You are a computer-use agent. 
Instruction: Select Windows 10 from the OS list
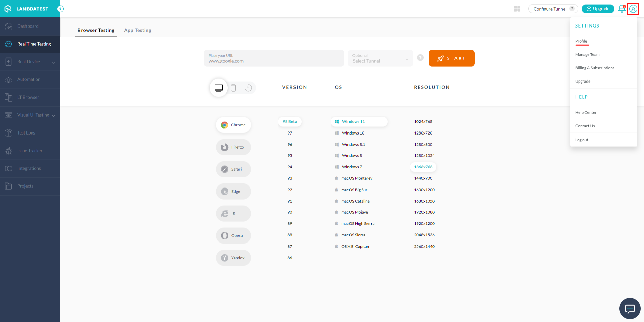(x=353, y=133)
